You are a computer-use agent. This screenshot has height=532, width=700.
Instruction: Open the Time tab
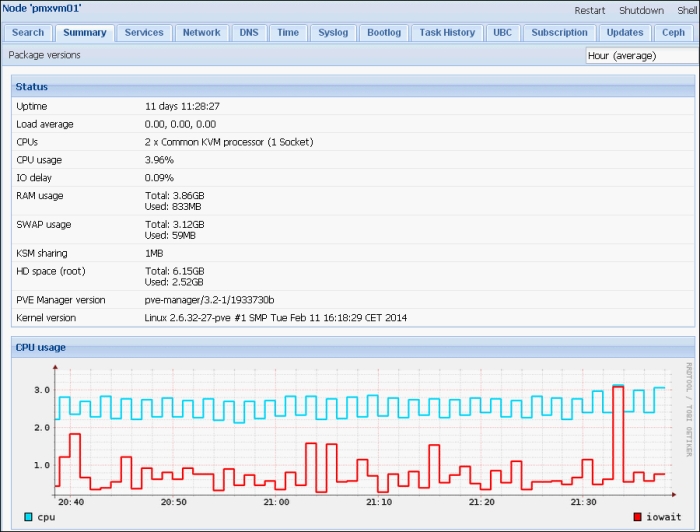click(x=288, y=33)
